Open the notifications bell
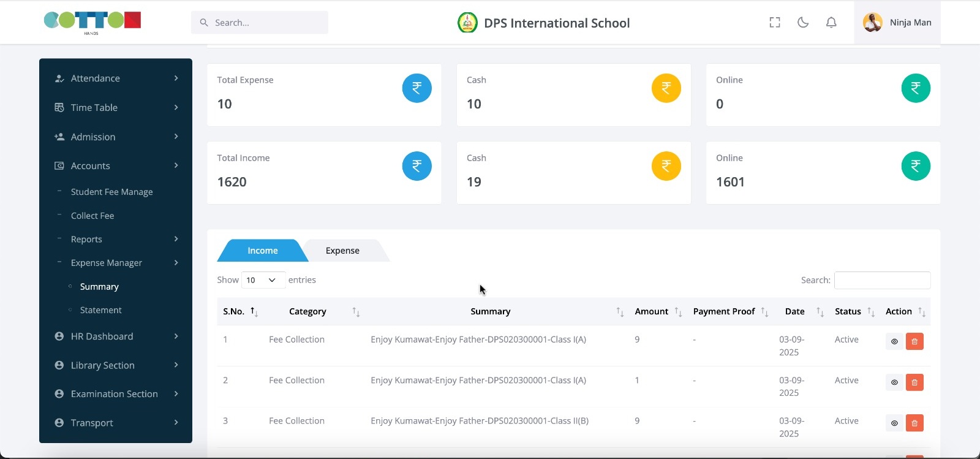 (831, 23)
